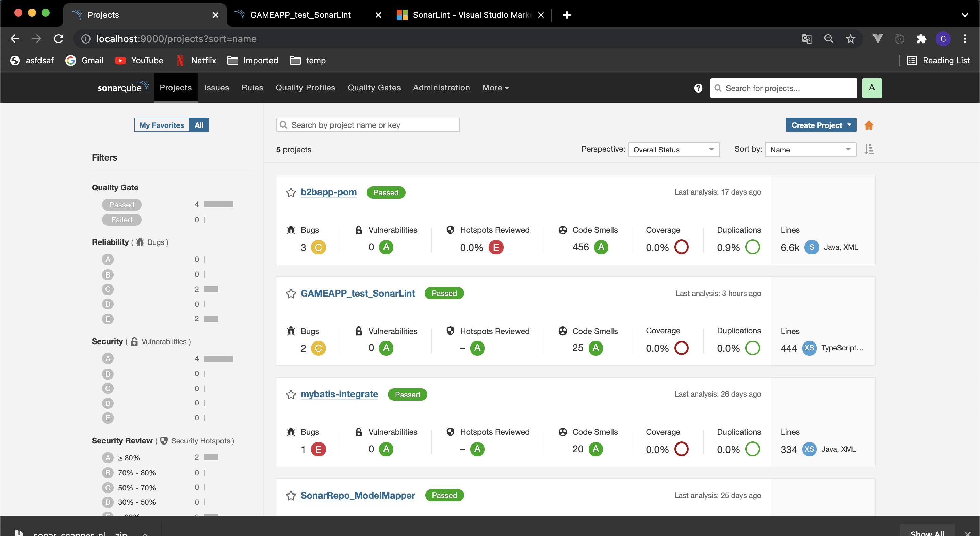Filter Security by rating A
This screenshot has width=980, height=536.
108,359
